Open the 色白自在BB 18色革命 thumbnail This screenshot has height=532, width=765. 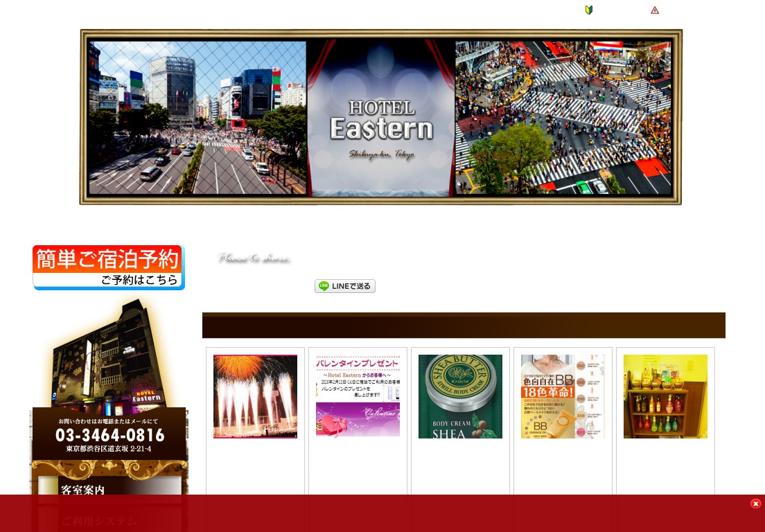click(x=563, y=396)
